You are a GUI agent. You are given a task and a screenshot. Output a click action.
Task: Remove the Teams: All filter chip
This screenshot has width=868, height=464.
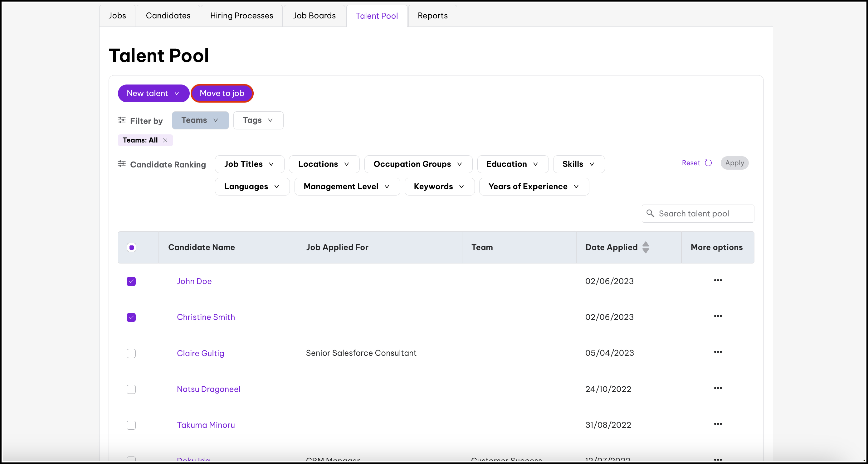coord(165,140)
